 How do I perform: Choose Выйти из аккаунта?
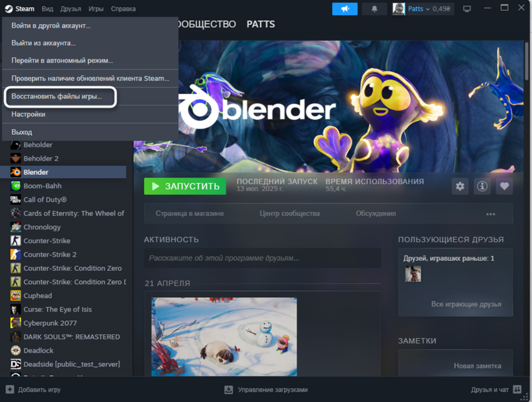pyautogui.click(x=90, y=43)
